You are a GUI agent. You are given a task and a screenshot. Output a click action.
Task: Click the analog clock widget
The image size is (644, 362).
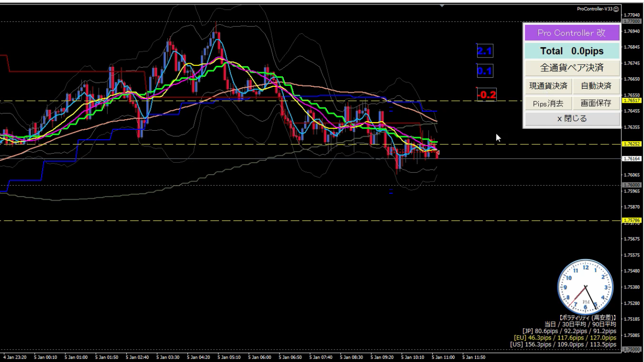(585, 287)
